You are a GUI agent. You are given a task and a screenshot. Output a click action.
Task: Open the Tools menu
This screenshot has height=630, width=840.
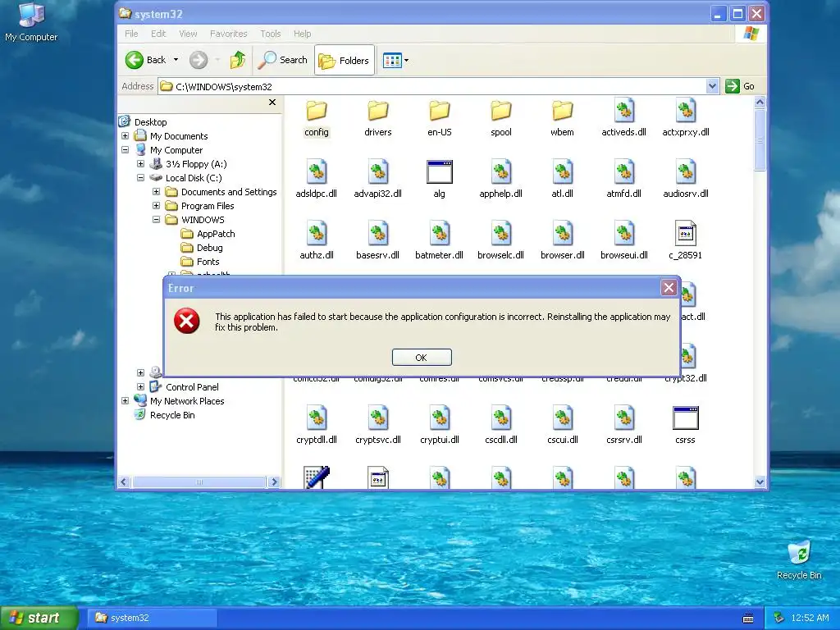(x=271, y=34)
